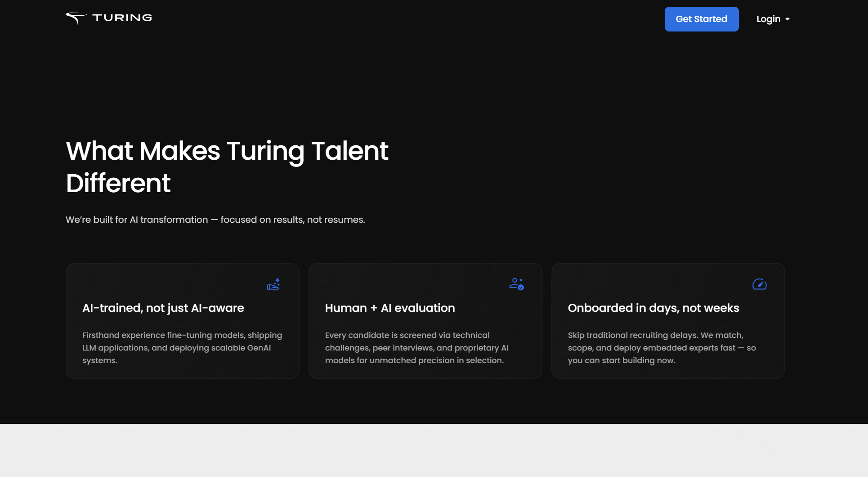Open the Login dropdown menu
The image size is (868, 477).
pos(773,19)
